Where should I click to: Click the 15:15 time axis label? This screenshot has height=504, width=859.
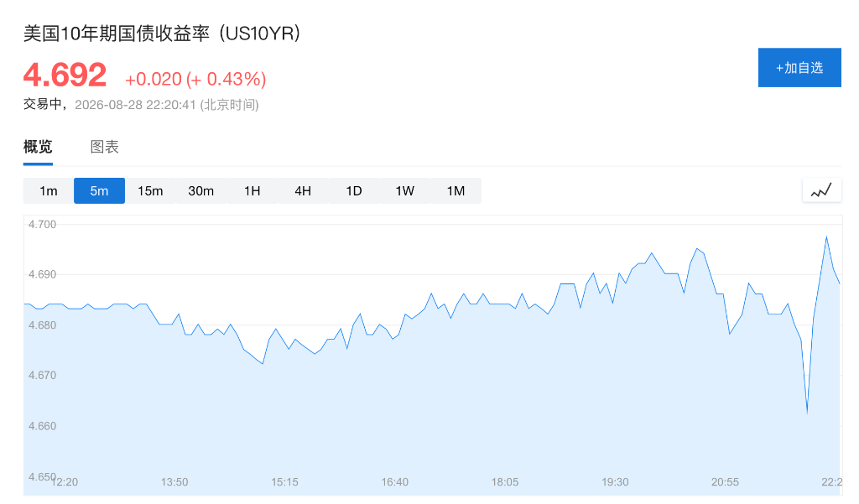(x=285, y=482)
